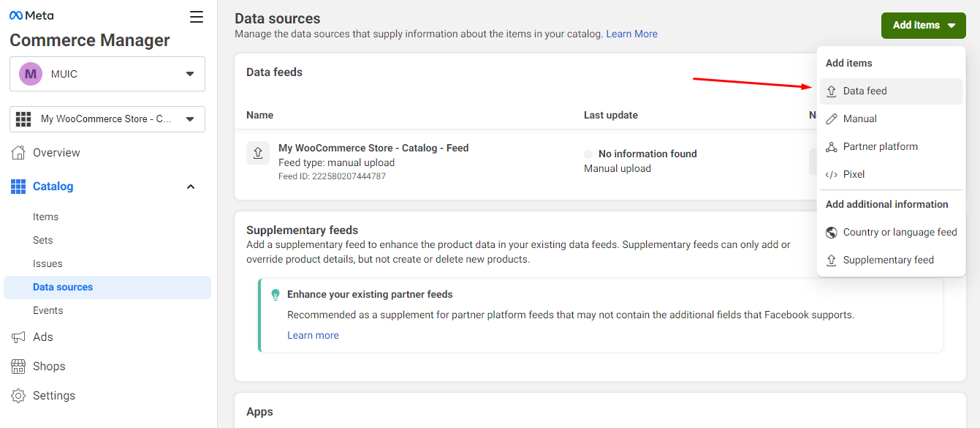Select Country or language feed
Image resolution: width=980 pixels, height=428 pixels.
(x=891, y=233)
